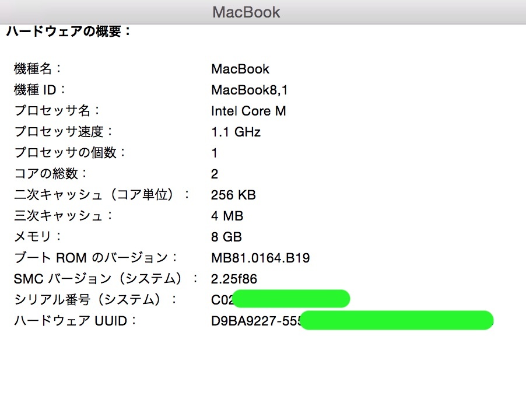Select the 256 KB value
Image resolution: width=526 pixels, height=420 pixels.
pyautogui.click(x=233, y=195)
